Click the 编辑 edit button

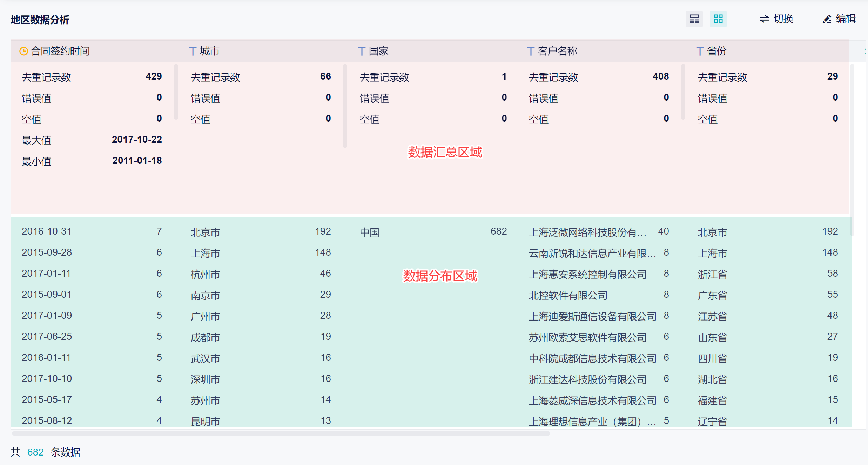[839, 19]
